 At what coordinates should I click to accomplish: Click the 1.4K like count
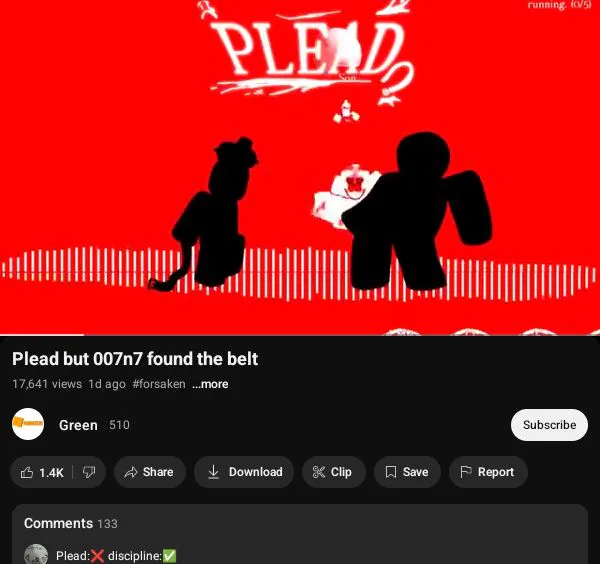coord(51,473)
